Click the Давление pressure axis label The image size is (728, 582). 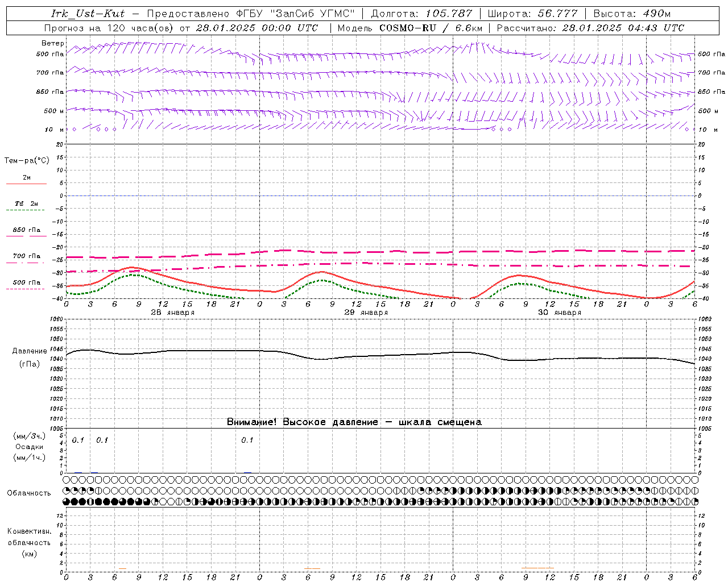30,351
